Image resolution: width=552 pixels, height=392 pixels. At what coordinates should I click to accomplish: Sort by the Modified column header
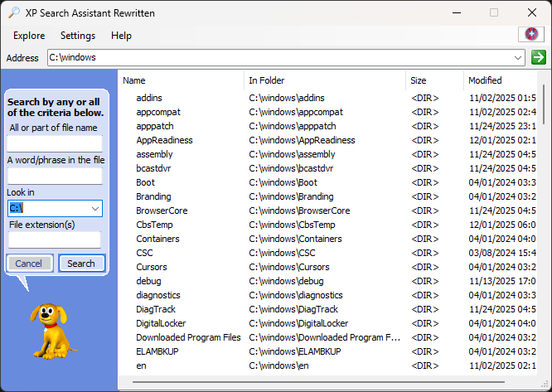[x=501, y=80]
